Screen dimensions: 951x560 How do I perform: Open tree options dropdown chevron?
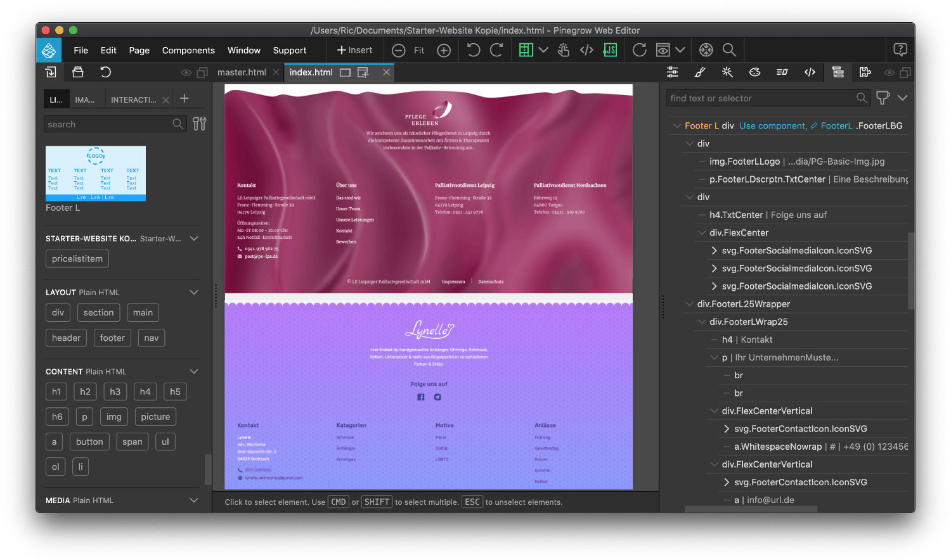tap(903, 98)
